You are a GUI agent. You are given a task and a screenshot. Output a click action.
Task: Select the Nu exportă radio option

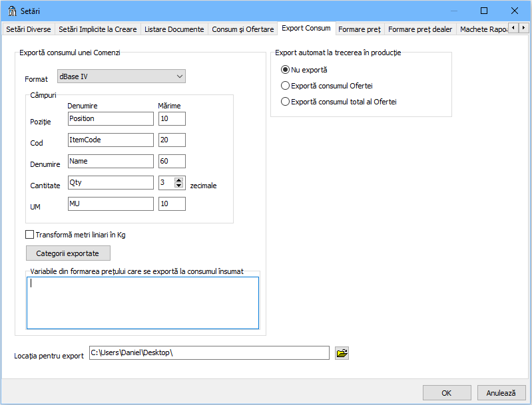[x=286, y=70]
